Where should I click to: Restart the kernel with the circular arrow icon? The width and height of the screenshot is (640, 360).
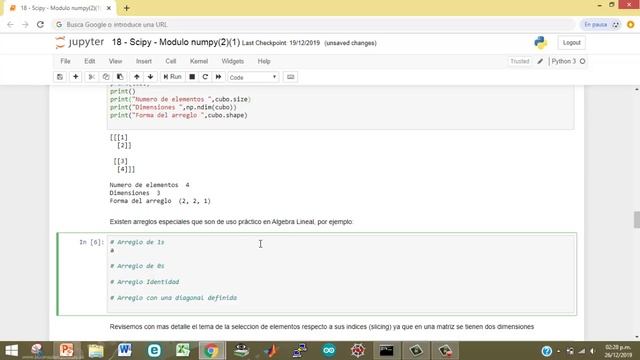coord(205,77)
